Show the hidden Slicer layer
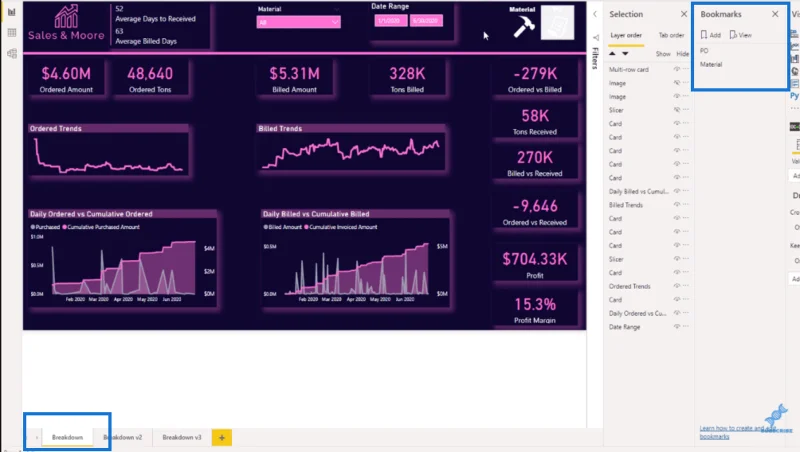This screenshot has width=800, height=452. click(x=677, y=110)
